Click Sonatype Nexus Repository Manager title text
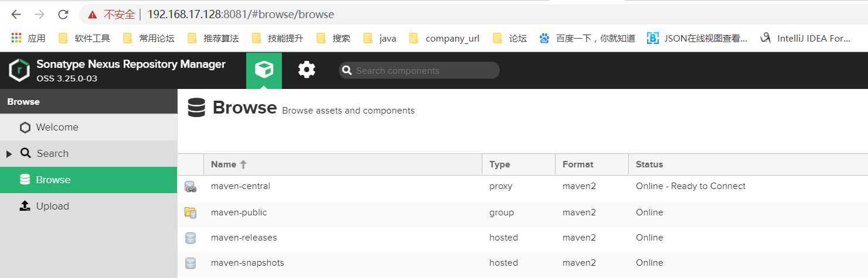This screenshot has height=278, width=868. coord(131,64)
